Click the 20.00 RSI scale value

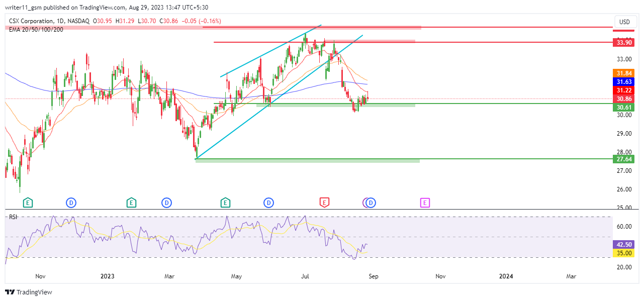coord(624,267)
